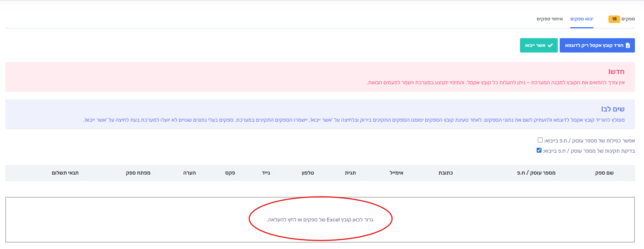Select the מספר עוסק / ח.פ column header
644x249 pixels.
pos(536,173)
